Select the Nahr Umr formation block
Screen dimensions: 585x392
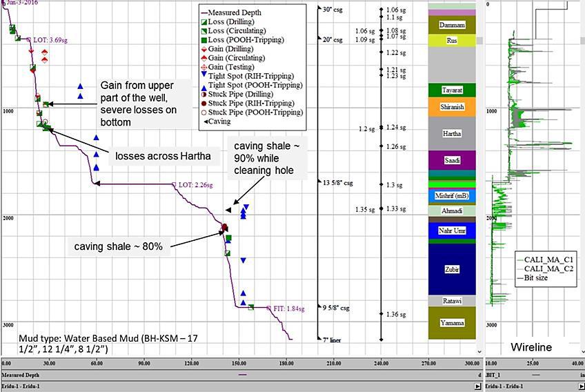pyautogui.click(x=452, y=231)
